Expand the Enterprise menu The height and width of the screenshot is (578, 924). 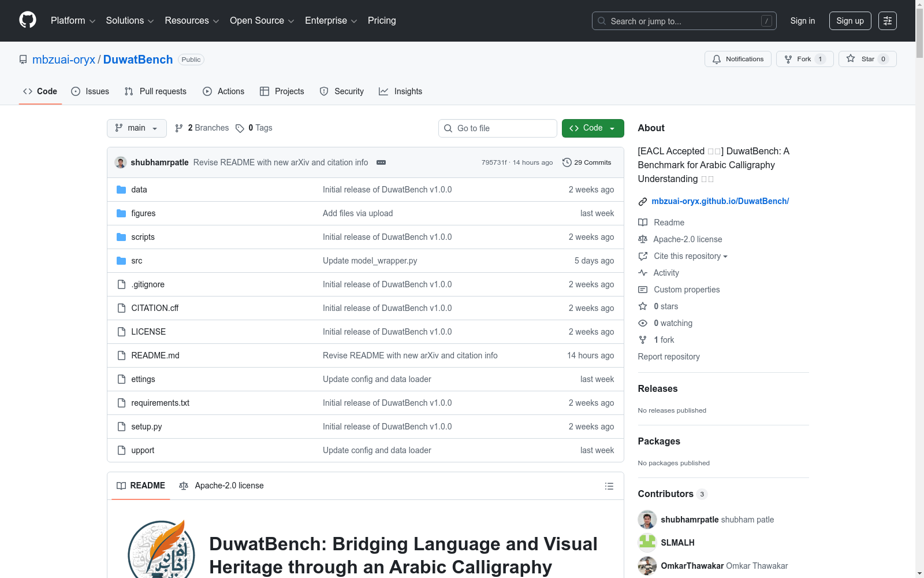point(331,21)
